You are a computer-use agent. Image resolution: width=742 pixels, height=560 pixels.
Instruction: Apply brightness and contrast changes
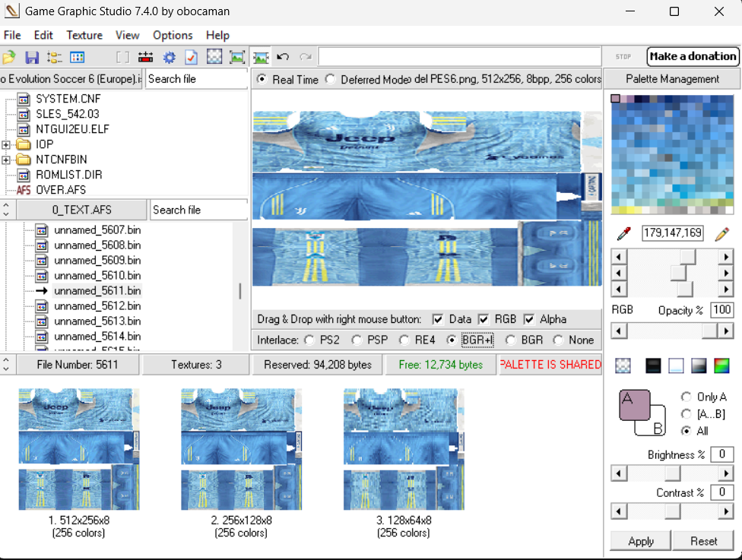[x=640, y=541]
